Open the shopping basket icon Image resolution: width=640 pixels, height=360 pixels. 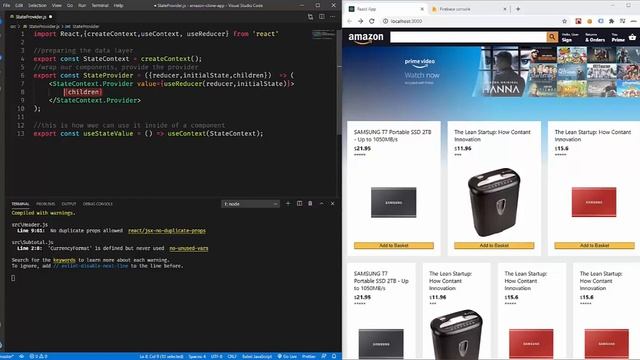(632, 37)
